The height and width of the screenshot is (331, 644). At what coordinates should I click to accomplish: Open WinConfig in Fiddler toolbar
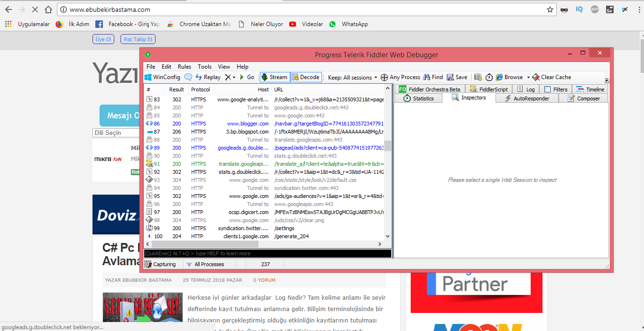pos(162,77)
